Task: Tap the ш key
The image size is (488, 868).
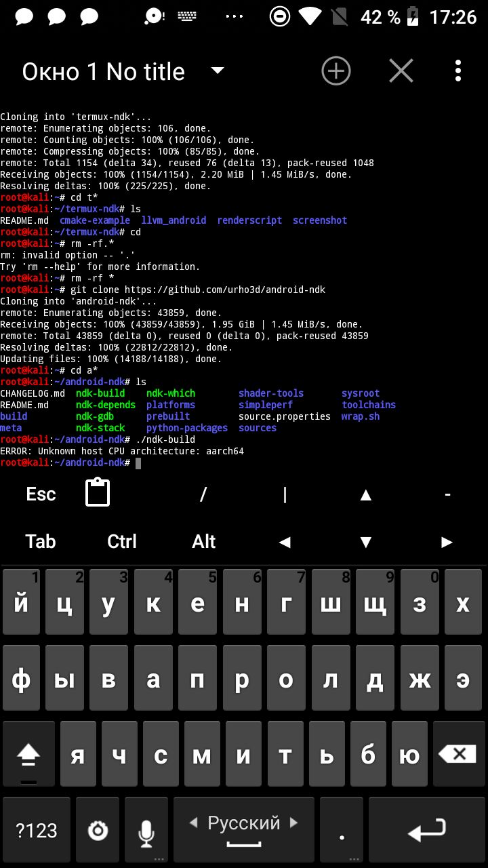Action: click(331, 601)
